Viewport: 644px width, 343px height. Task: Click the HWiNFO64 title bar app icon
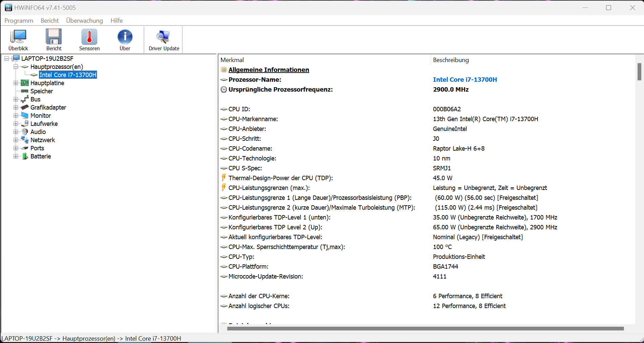click(x=8, y=7)
